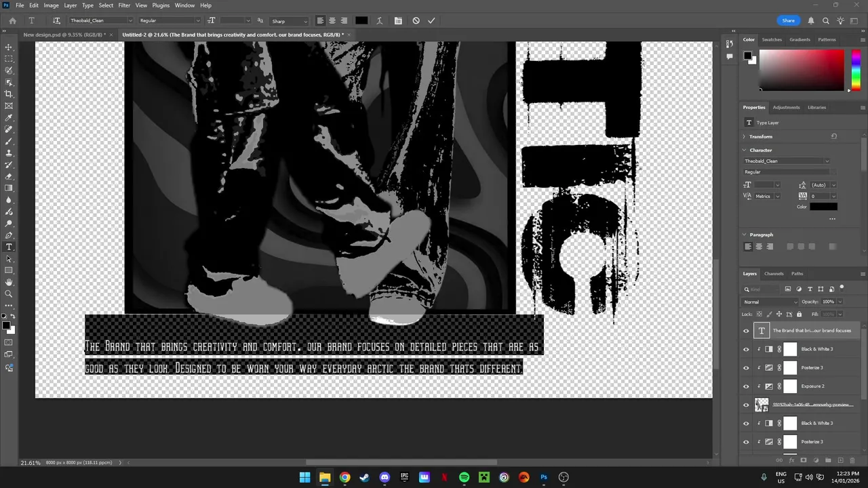Toggle Lock all padlock in Layers panel
Image resolution: width=868 pixels, height=488 pixels.
click(799, 314)
